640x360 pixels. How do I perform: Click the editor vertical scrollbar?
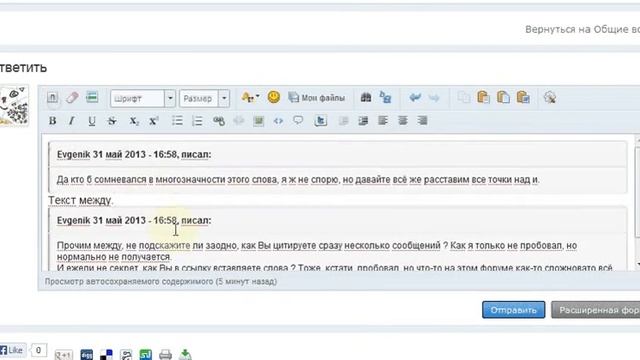637,192
